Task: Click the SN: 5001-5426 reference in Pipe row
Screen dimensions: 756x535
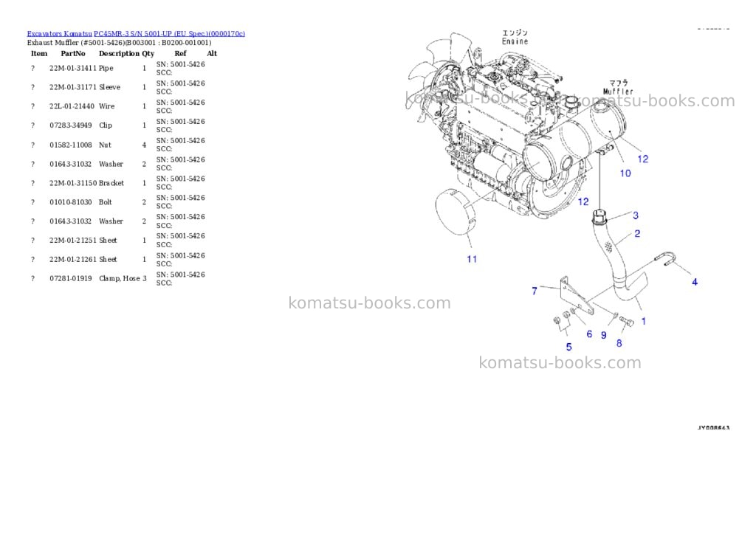Action: click(180, 64)
